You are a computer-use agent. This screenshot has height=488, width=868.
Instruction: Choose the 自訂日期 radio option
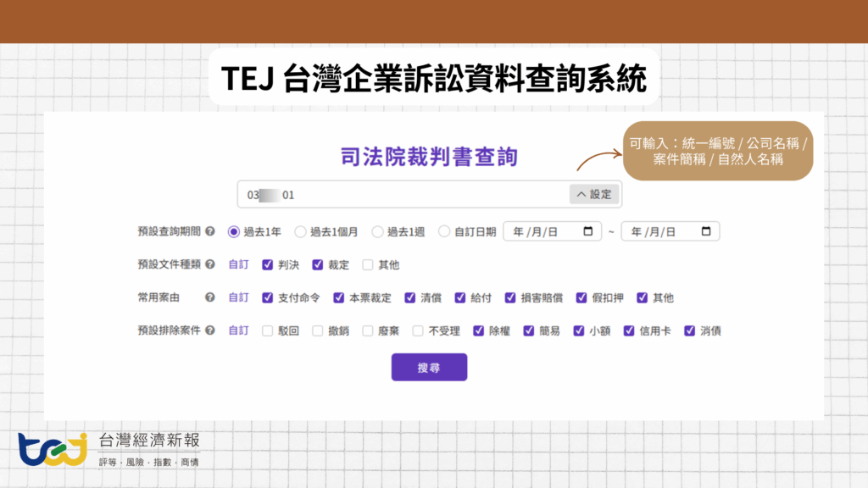pyautogui.click(x=444, y=231)
